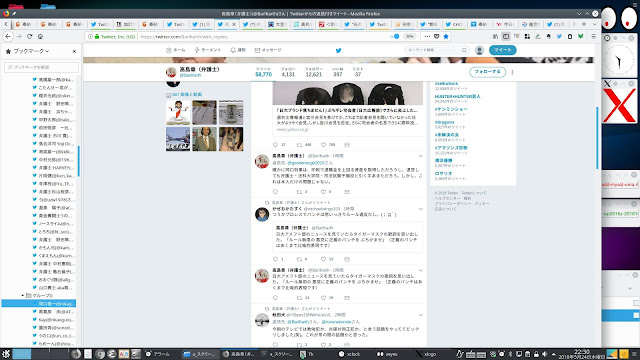Viewport: 640px width, 360px height.
Task: Open the Firefox home page icon
Action: pos(40,36)
